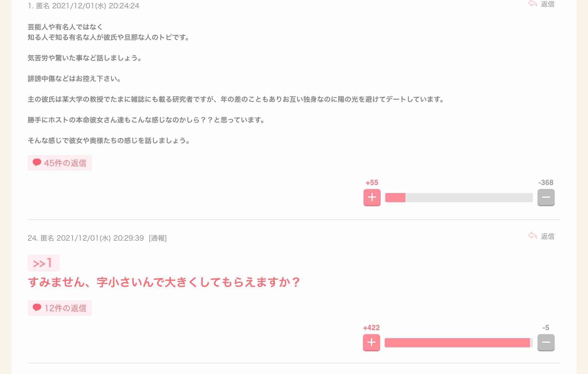This screenshot has height=374, width=588.
Task: Click speech bubble icon beside 12件の返信
Action: (37, 307)
